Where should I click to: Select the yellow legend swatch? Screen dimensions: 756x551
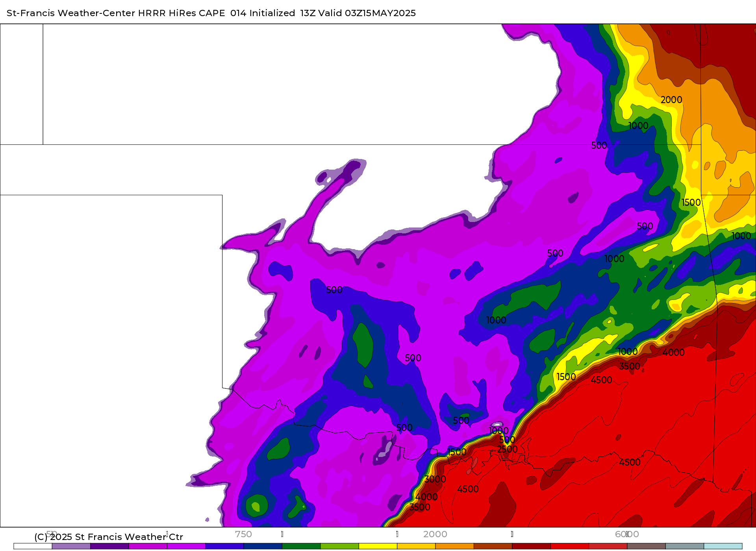(x=378, y=546)
